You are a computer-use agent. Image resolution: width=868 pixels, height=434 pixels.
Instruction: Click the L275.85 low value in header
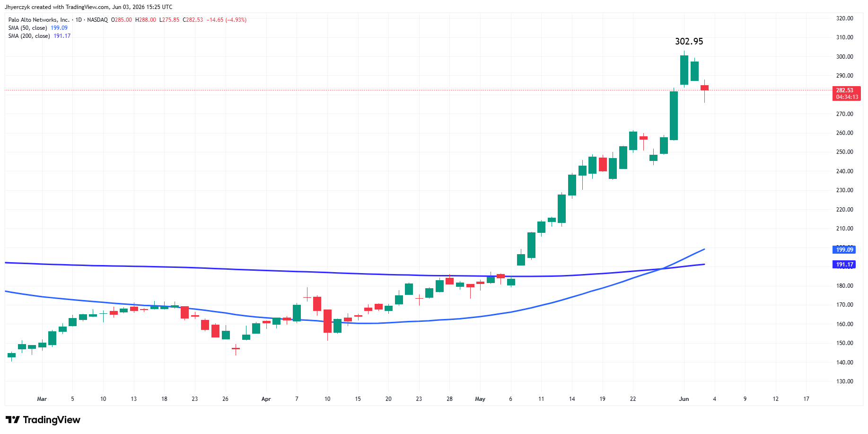(x=169, y=20)
